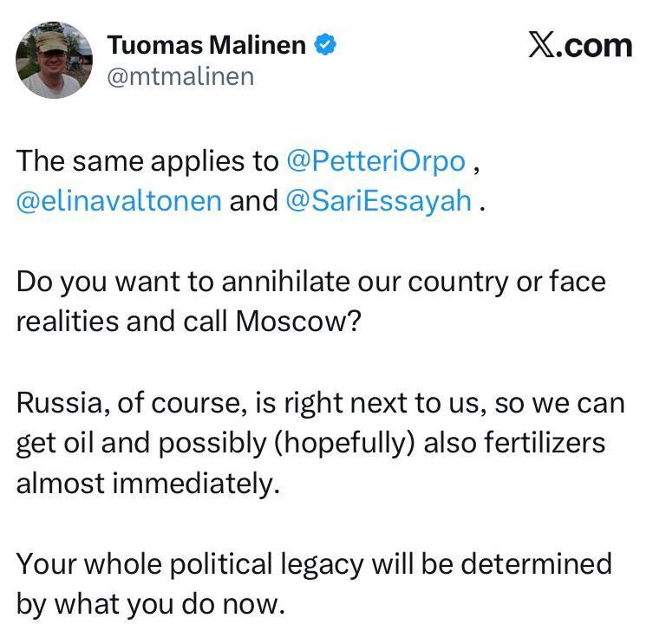The image size is (666, 644).
Task: Open the "Tuomas Malinen" display name
Action: [206, 45]
